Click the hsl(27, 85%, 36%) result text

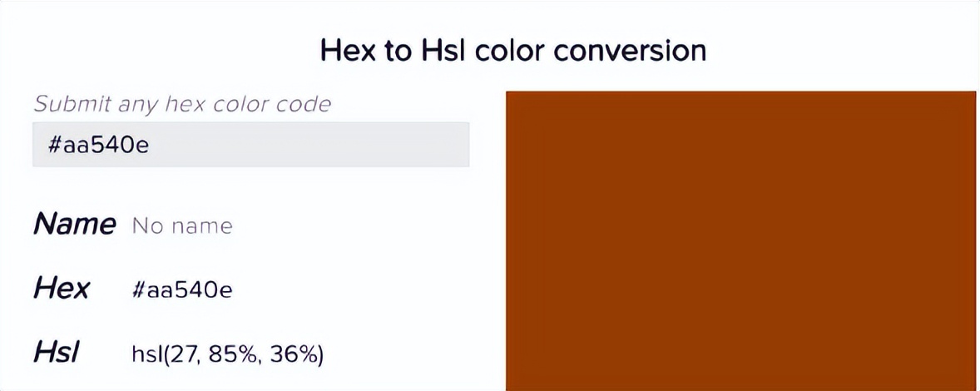pyautogui.click(x=227, y=354)
